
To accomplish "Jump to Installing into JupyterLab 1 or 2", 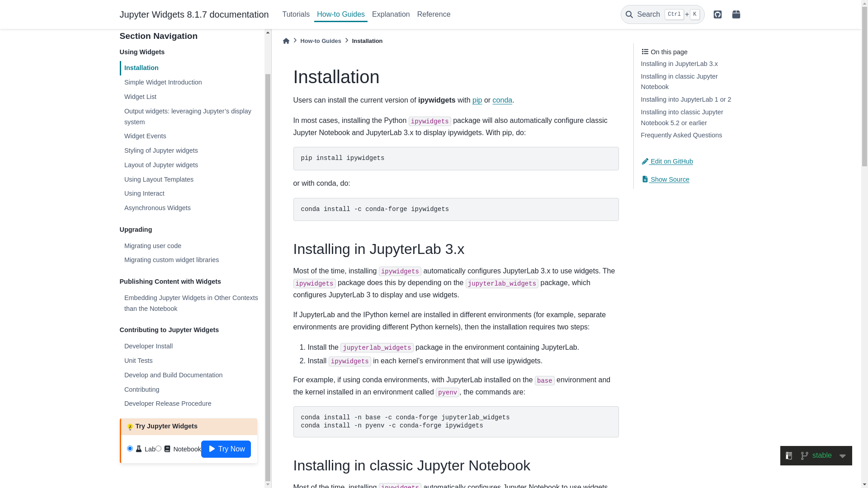I will [x=686, y=100].
